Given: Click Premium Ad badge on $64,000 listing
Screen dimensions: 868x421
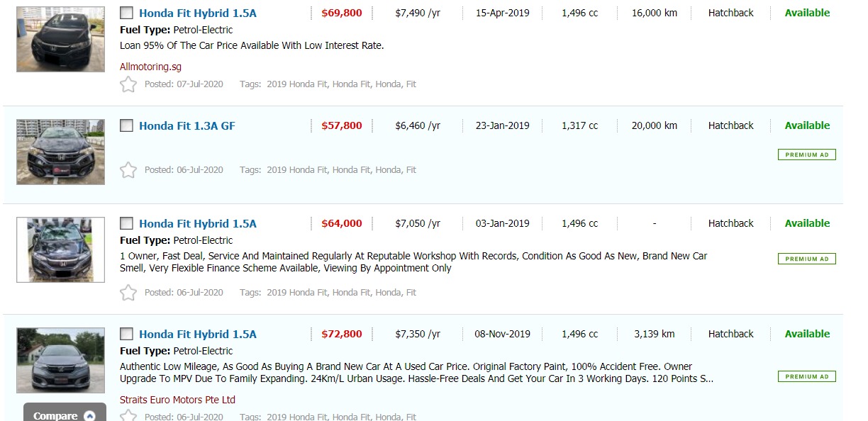Looking at the screenshot, I should [806, 259].
